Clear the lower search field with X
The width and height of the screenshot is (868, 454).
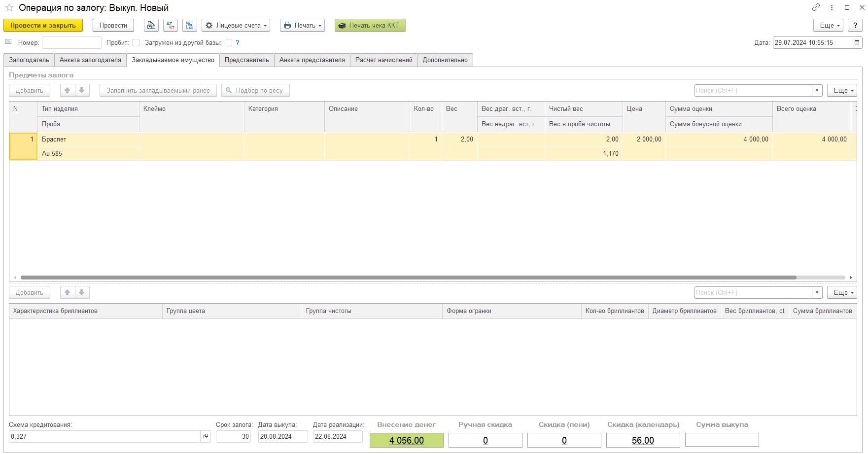817,292
